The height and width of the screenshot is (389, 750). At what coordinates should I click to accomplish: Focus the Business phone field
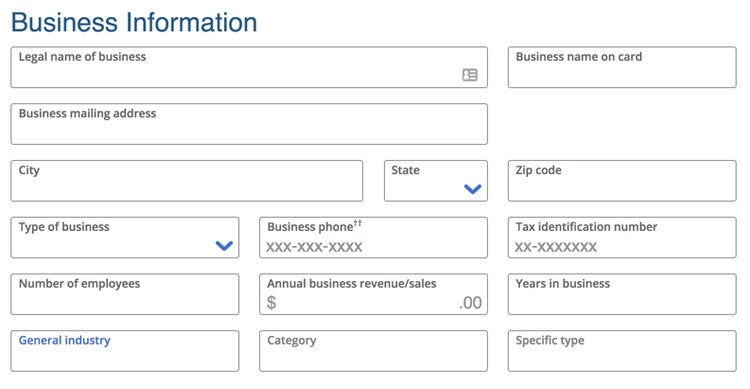pos(374,238)
